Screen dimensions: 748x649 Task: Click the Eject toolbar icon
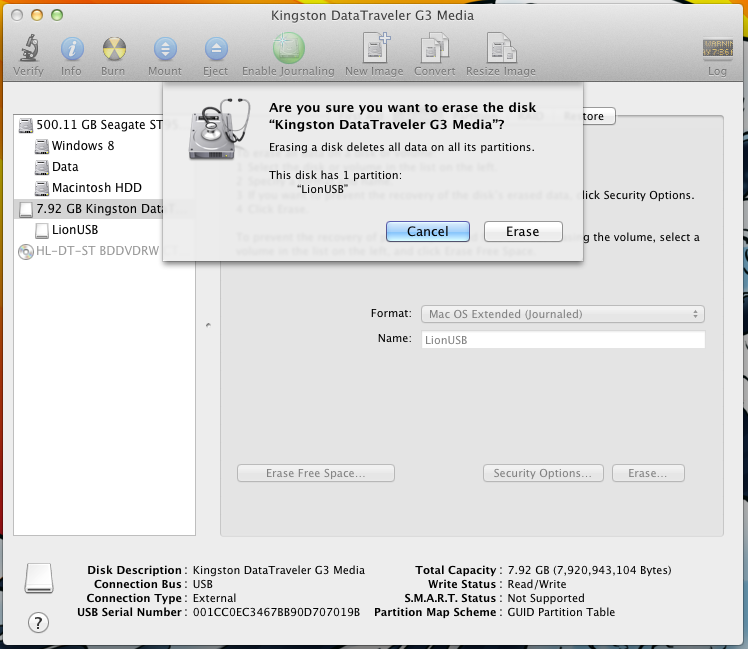(216, 49)
